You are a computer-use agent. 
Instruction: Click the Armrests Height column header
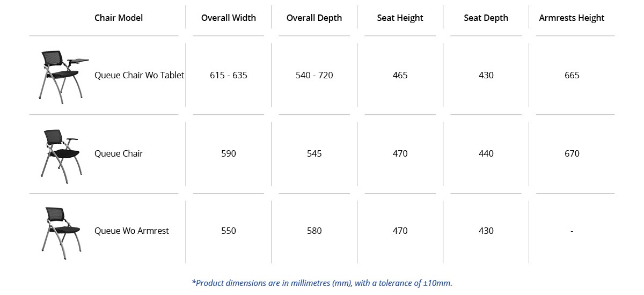[572, 18]
